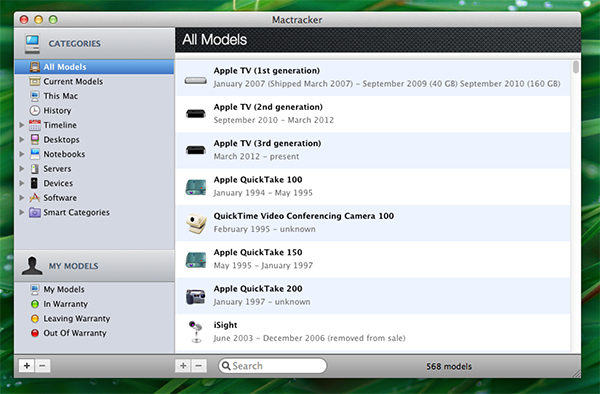The image size is (600, 394).
Task: Click the green zoom window button
Action: coord(53,20)
